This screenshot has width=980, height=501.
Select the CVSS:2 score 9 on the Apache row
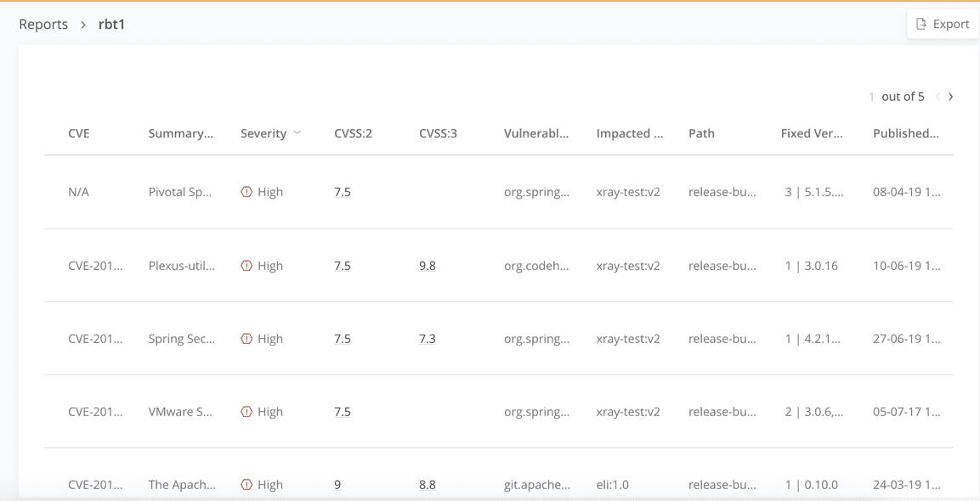(337, 484)
